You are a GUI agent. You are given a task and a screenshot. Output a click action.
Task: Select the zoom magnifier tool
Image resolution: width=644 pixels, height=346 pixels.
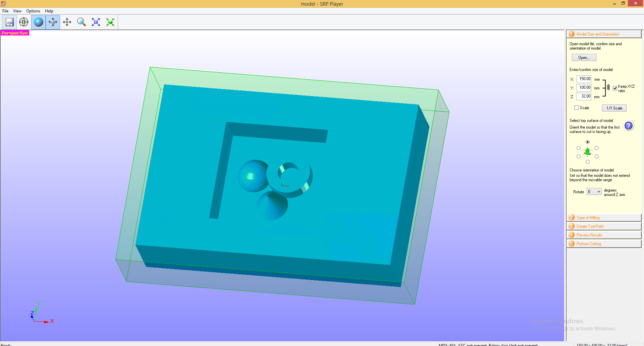(82, 22)
